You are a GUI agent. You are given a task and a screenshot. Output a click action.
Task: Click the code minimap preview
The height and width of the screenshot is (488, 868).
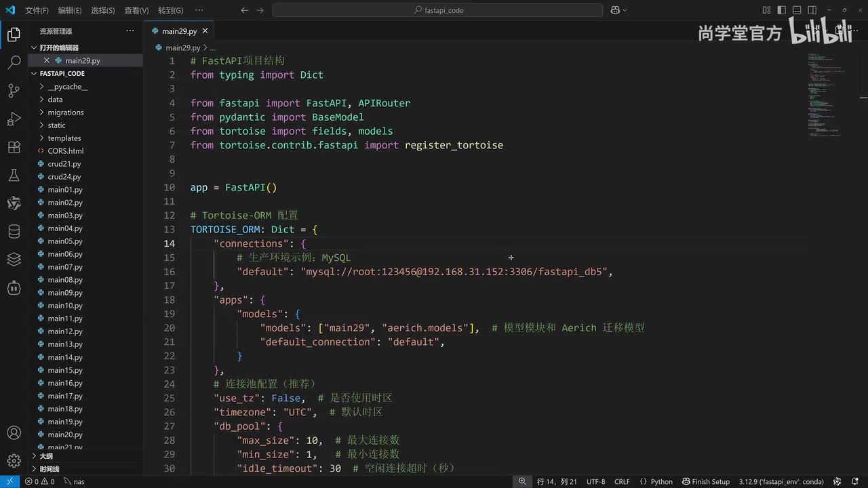point(828,94)
